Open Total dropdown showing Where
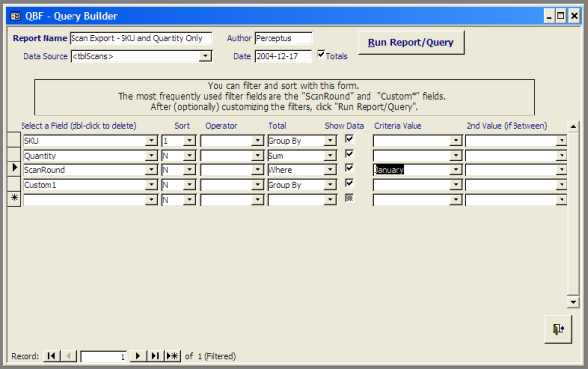Viewport: 588px width, 369px height. 330,169
